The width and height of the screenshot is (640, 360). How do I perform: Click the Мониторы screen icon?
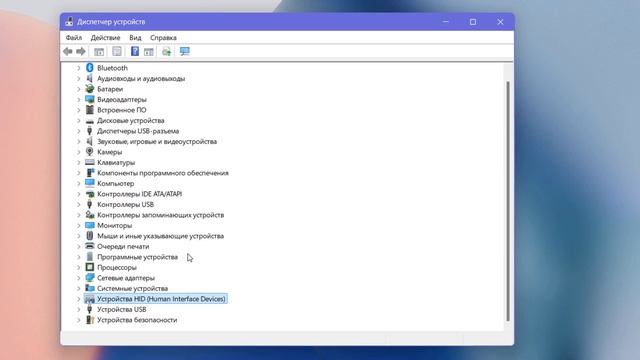click(90, 225)
